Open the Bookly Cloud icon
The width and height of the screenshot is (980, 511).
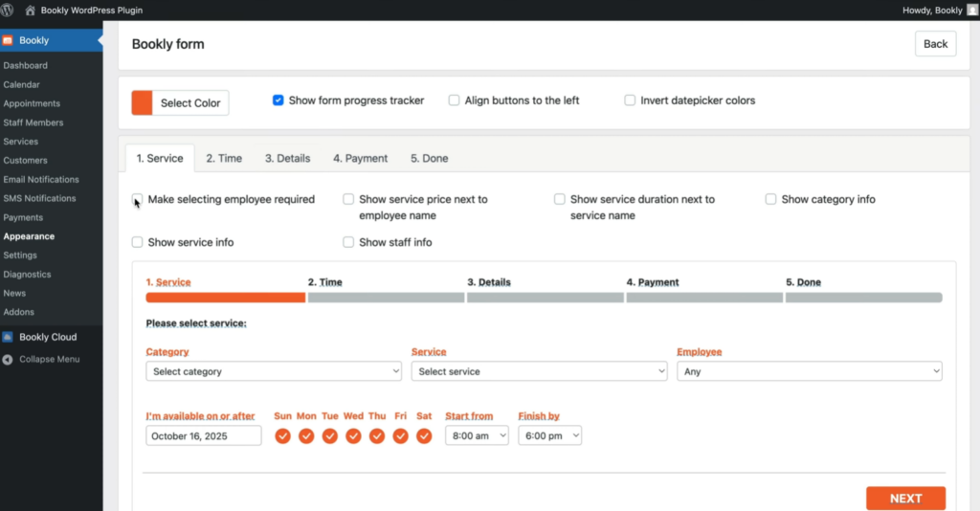point(8,338)
